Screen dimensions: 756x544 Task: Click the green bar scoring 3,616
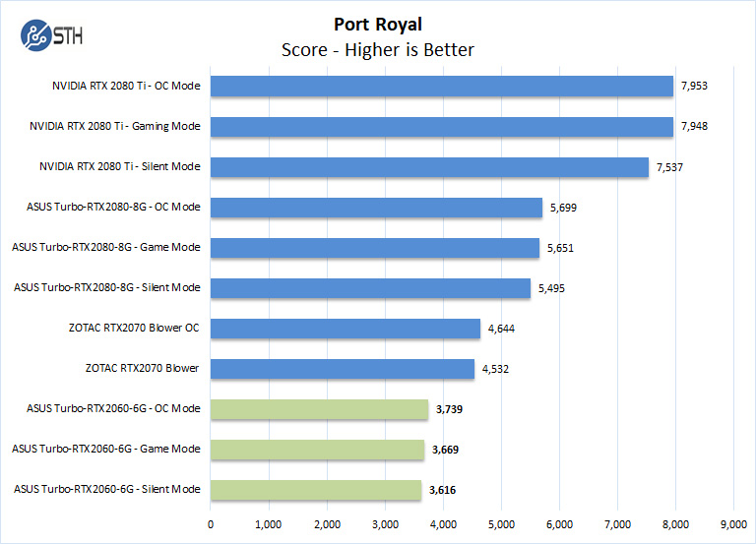tap(316, 490)
